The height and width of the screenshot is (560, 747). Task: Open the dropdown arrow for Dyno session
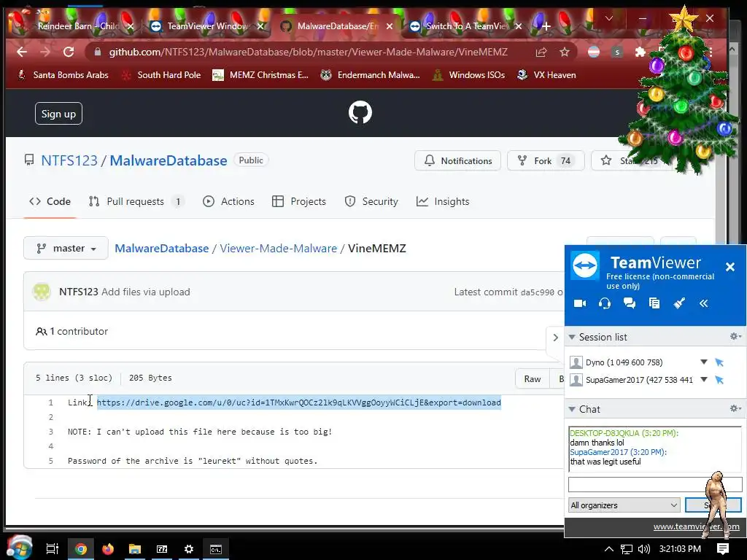point(704,362)
